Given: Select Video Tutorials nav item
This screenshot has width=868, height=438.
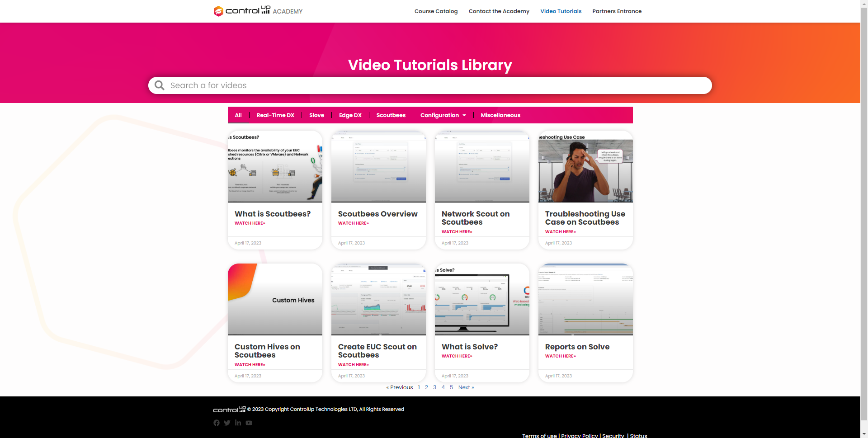Looking at the screenshot, I should [561, 11].
